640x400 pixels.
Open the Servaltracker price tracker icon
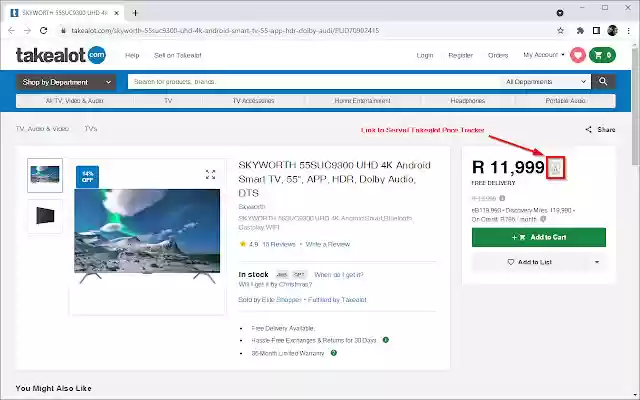pyautogui.click(x=556, y=167)
